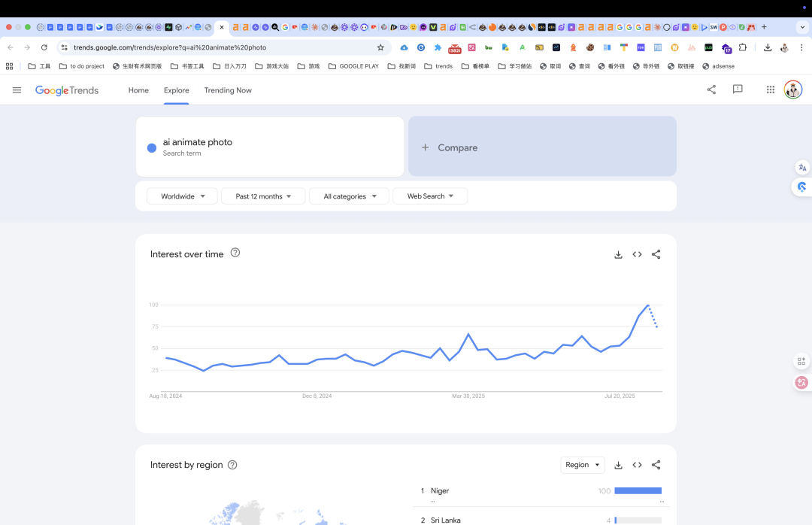The image size is (812, 525).
Task: Click the Google Trends logo
Action: point(67,90)
